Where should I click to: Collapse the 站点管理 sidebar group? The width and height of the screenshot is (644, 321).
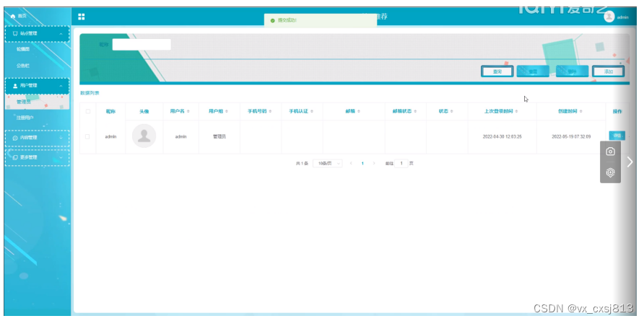(x=37, y=34)
